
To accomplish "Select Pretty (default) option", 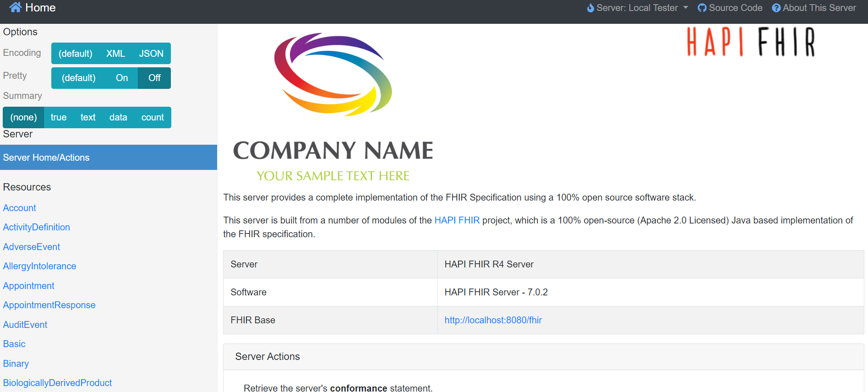I will pyautogui.click(x=79, y=78).
